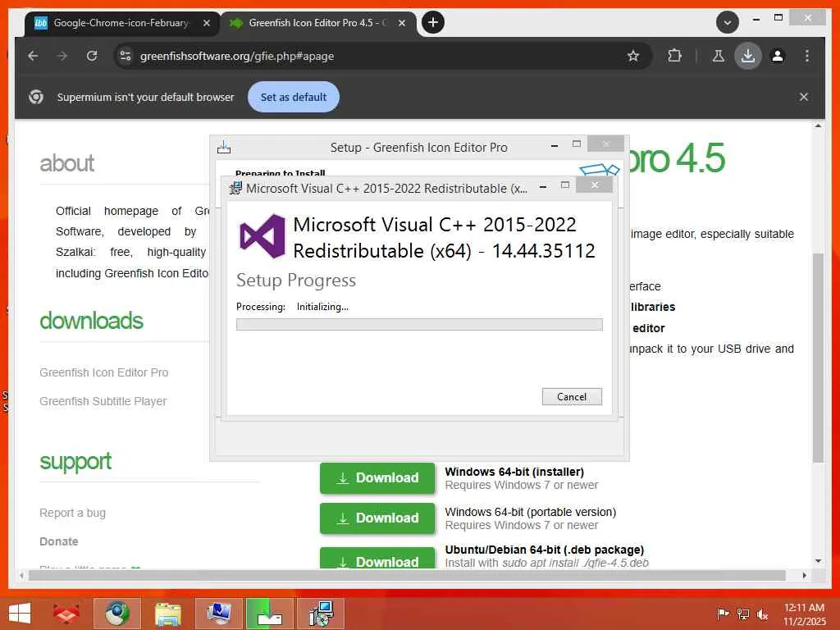Click the setup icon in Greenfish Setup title bar
The width and height of the screenshot is (840, 630).
pyautogui.click(x=224, y=148)
